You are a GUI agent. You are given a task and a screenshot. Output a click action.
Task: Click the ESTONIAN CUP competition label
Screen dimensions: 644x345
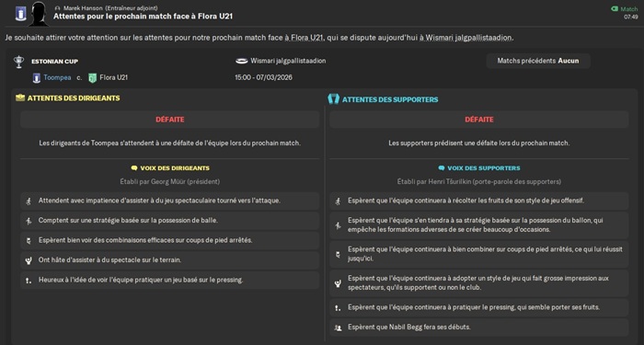pos(54,62)
